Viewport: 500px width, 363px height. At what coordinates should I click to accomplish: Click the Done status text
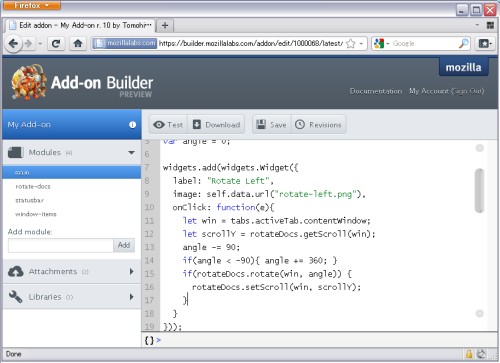[14, 354]
